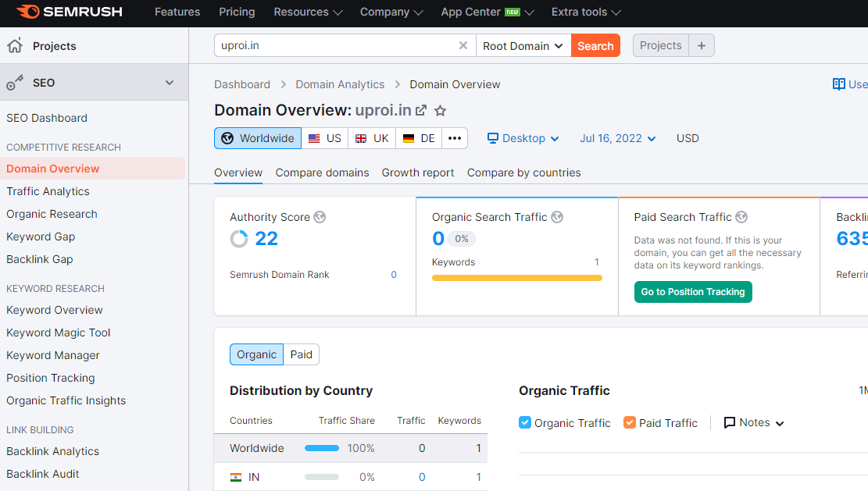Click the UK flag icon

[361, 138]
